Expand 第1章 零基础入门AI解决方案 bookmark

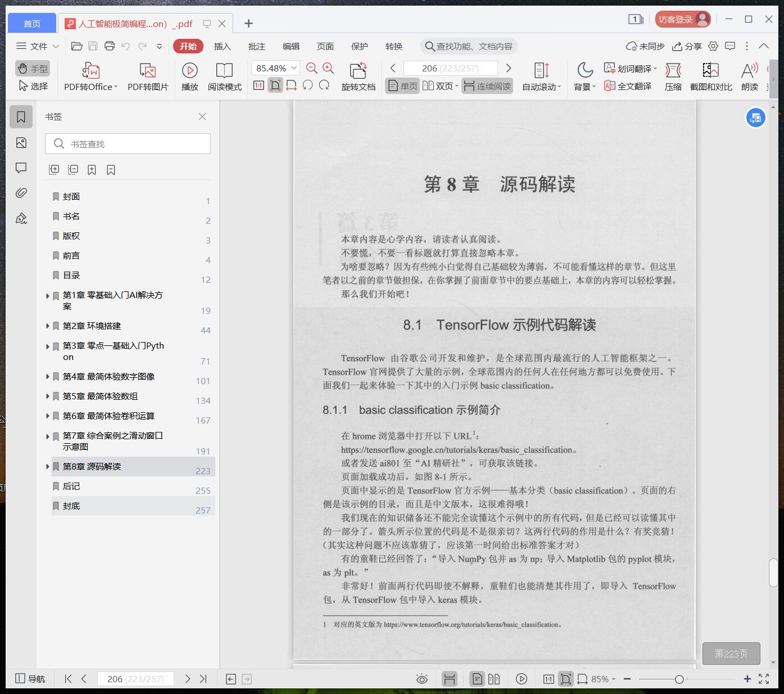pos(47,295)
